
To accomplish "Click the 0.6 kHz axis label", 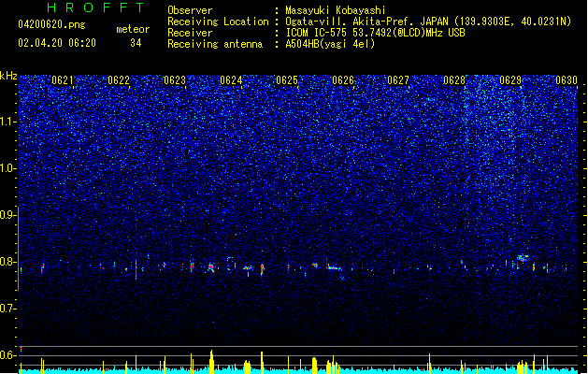I will pyautogui.click(x=8, y=355).
